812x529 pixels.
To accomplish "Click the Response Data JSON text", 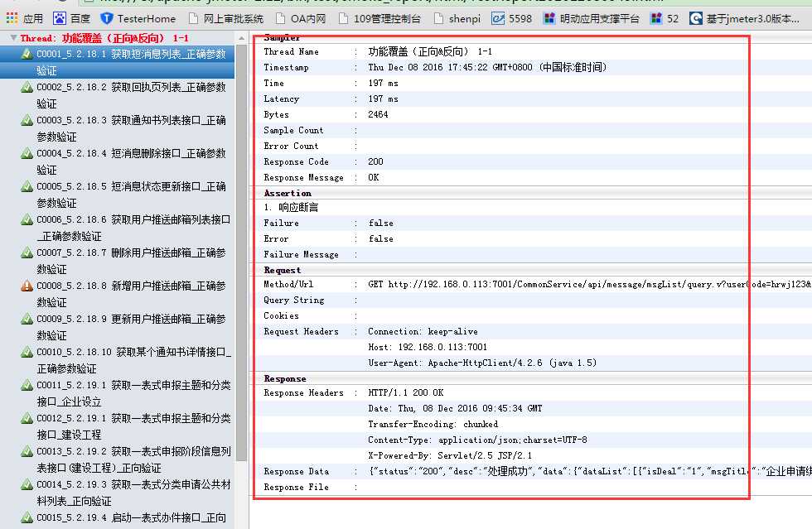I will coord(590,472).
